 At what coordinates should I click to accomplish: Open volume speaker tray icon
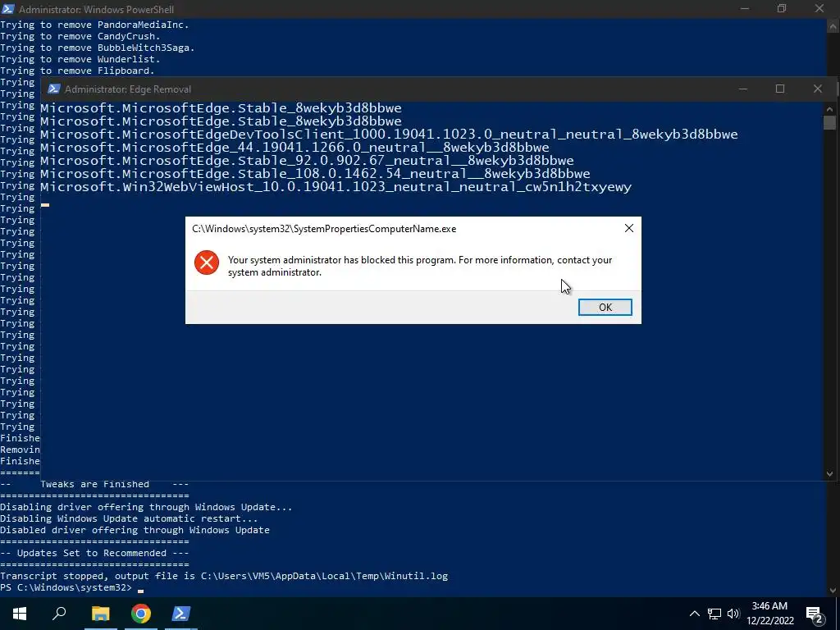[733, 614]
